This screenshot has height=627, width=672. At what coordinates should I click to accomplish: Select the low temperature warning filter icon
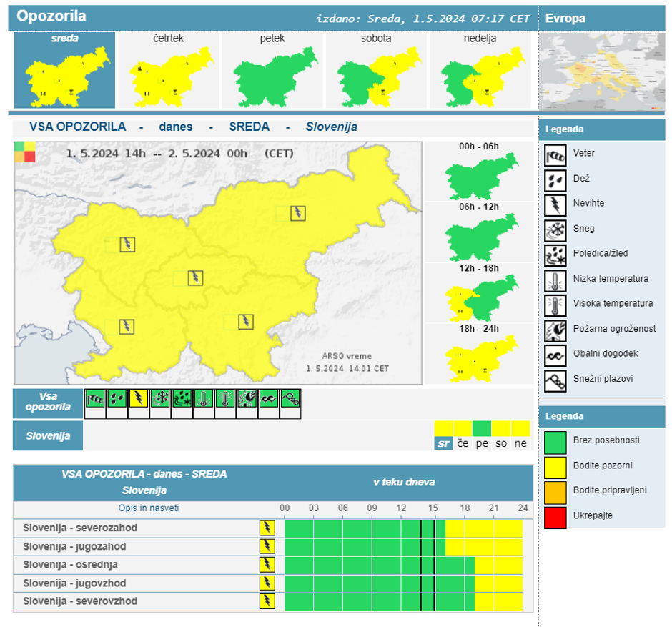point(204,399)
